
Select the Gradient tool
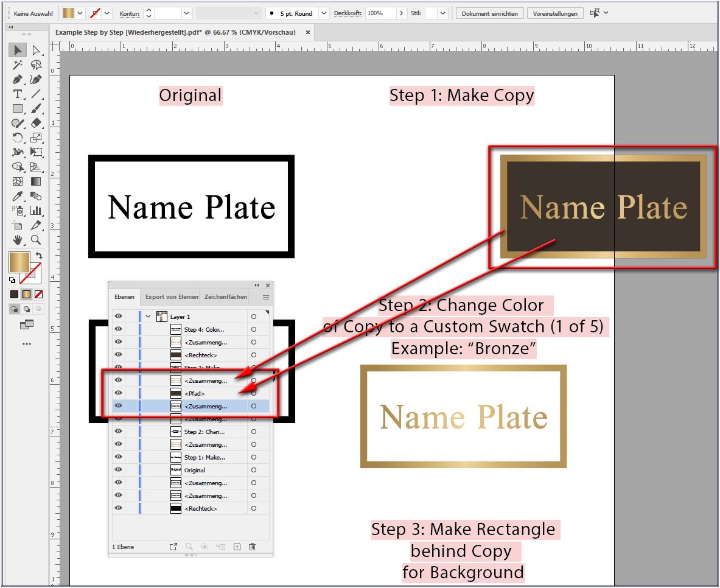36,181
